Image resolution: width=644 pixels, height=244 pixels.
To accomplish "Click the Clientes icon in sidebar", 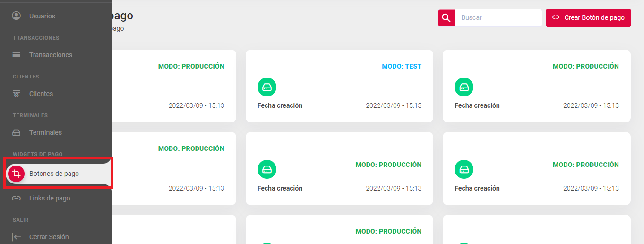I will 17,94.
